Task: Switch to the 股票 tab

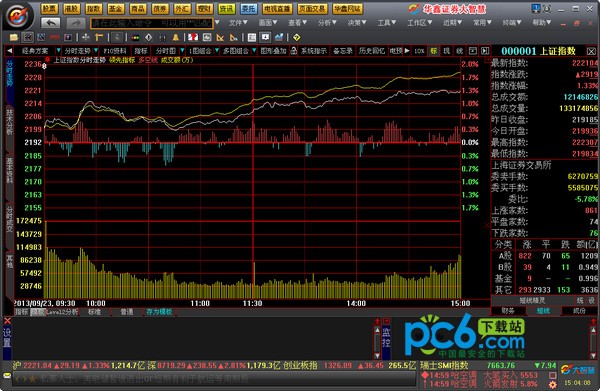Action: pyautogui.click(x=49, y=8)
